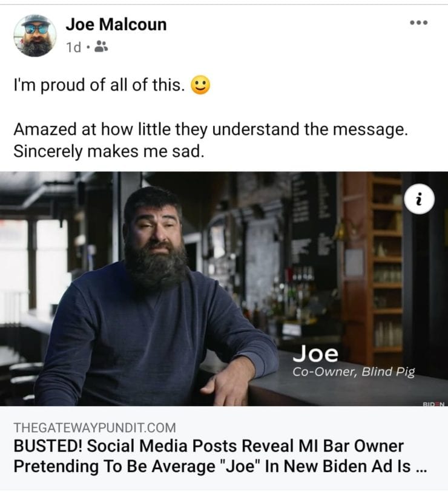Click the 'Sincerely makes me sad' line
448x492 pixels.
[x=109, y=151]
